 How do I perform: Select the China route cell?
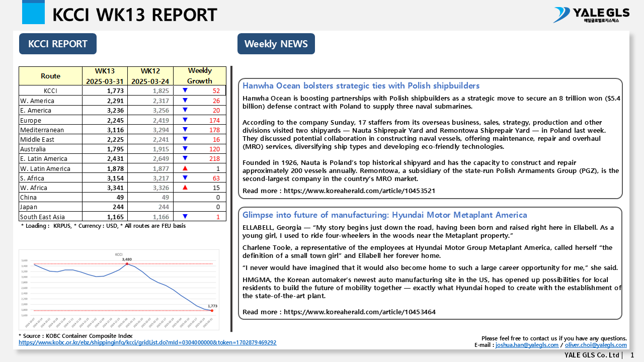(50, 197)
